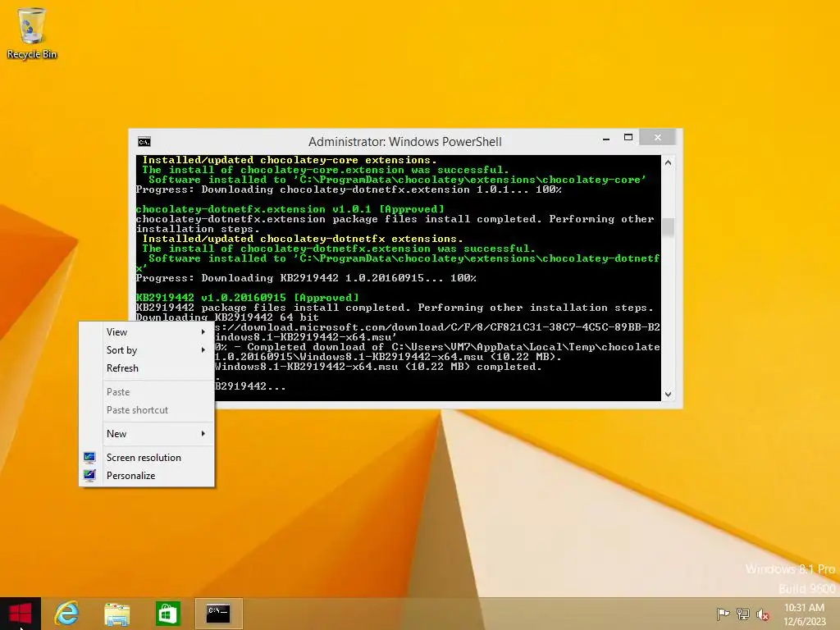Click the PowerShell vertical scrollbar thumb
The image size is (840, 630).
(x=668, y=227)
